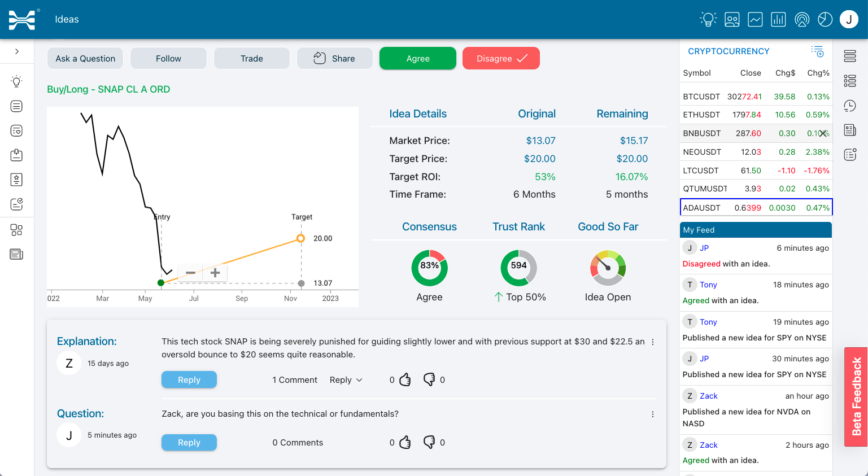Click the clock history icon in right sidebar
The width and height of the screenshot is (868, 476).
coord(850,106)
